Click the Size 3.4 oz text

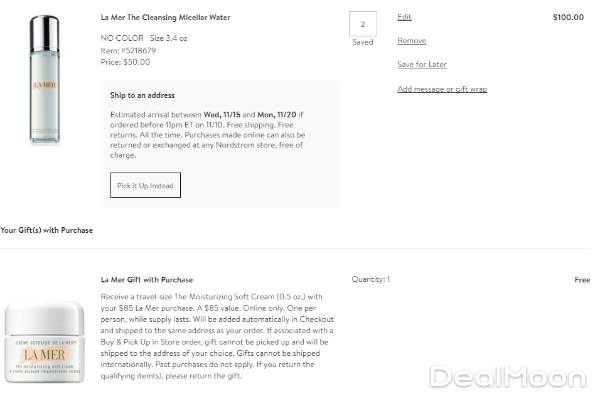tap(172, 37)
